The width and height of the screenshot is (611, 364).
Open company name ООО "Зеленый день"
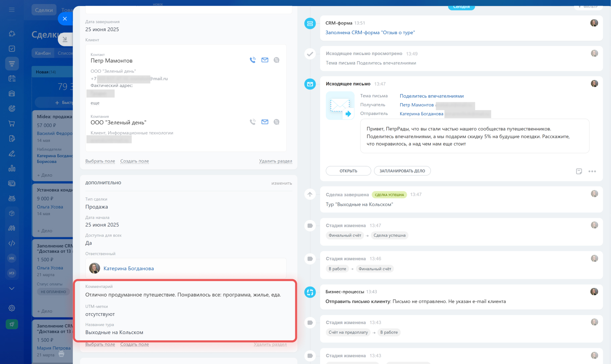tap(118, 123)
